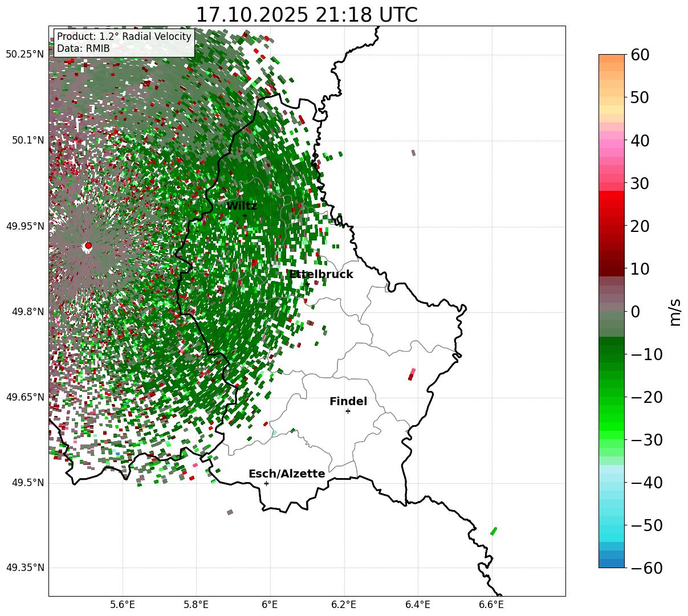Click the 49.8°N latitude tick label

(x=27, y=312)
